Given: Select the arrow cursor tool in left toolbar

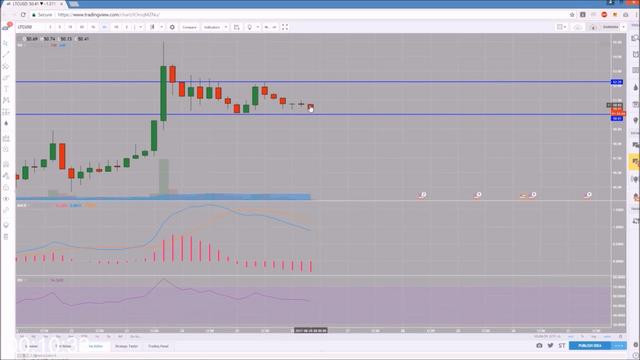Looking at the screenshot, I should pos(6,43).
